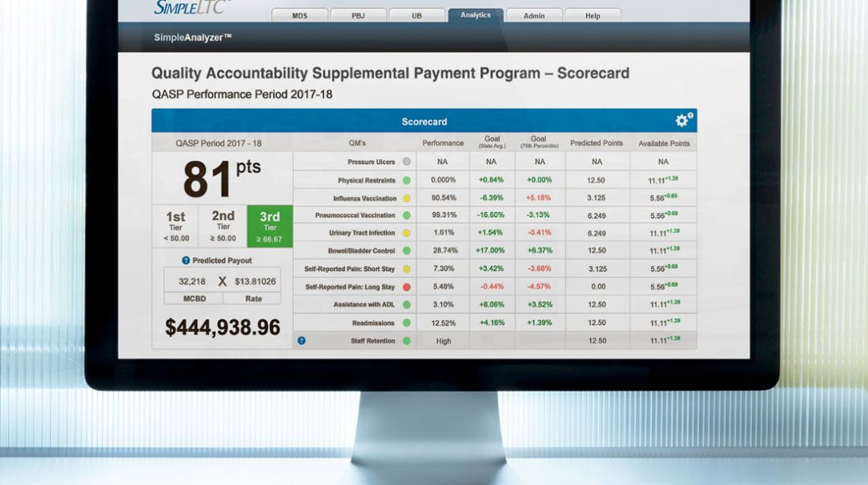Click green status dot for Physical Restraints

(x=407, y=180)
